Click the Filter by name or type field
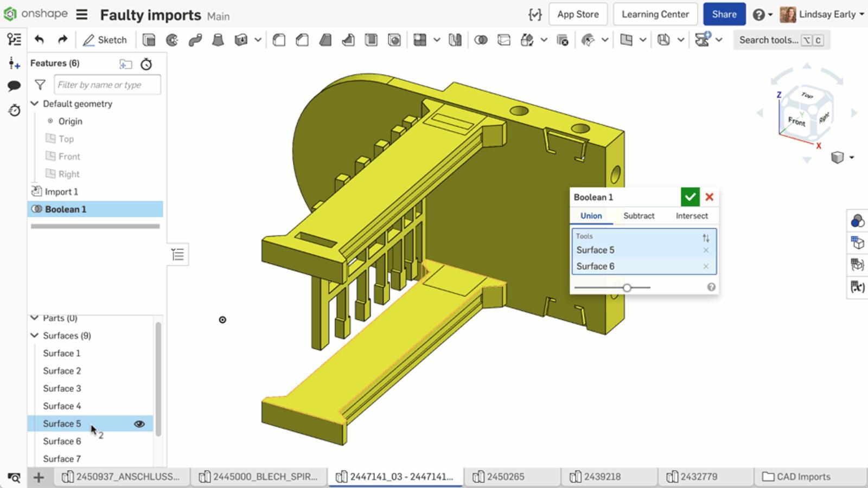Image resolution: width=868 pixels, height=488 pixels. click(107, 85)
